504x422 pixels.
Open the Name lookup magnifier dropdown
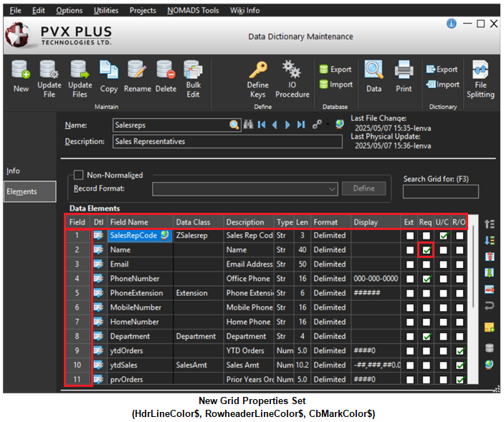point(234,125)
